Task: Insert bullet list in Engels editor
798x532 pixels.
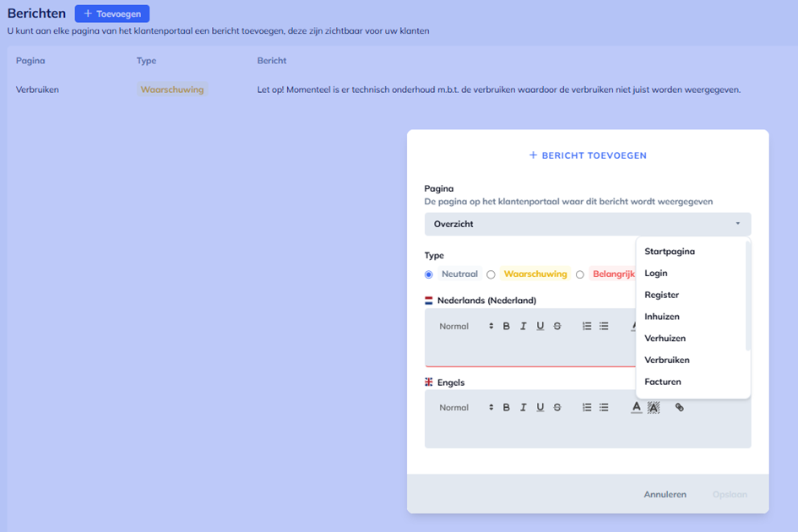Action: coord(604,407)
